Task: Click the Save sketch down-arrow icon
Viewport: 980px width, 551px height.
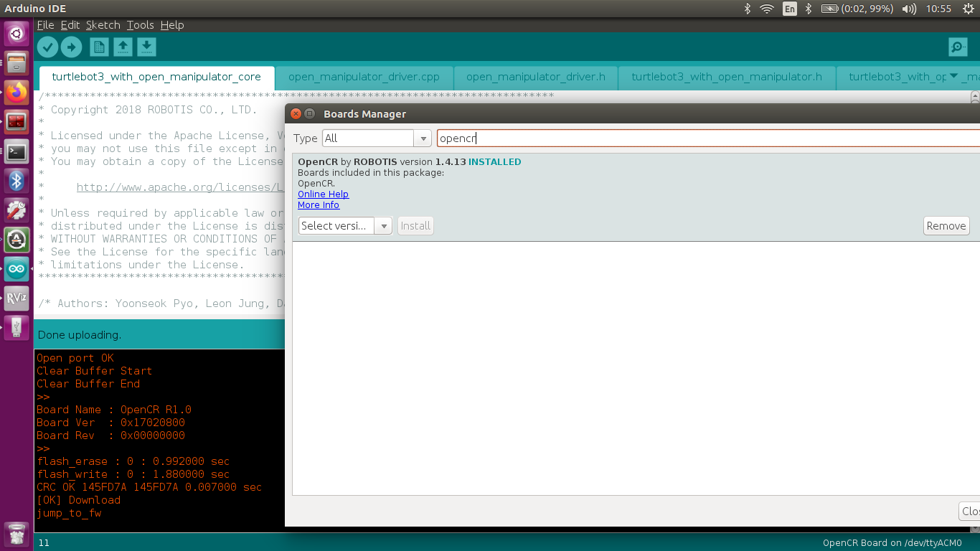Action: coord(146,47)
